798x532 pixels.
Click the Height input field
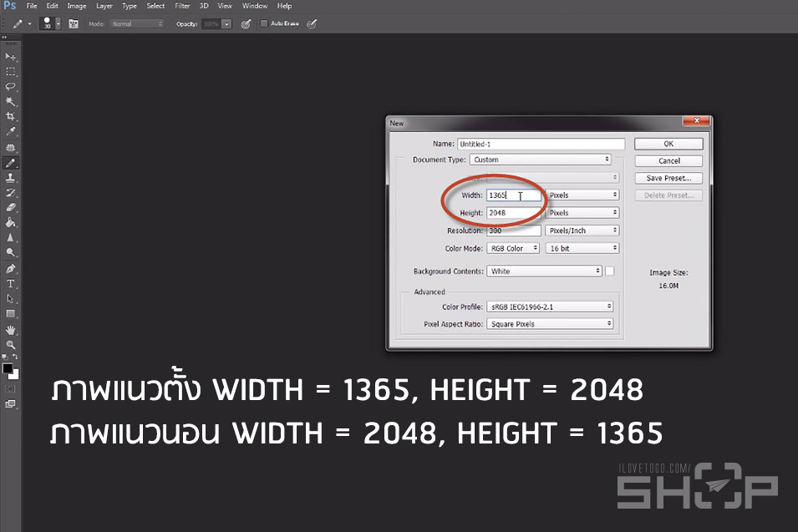pos(514,213)
